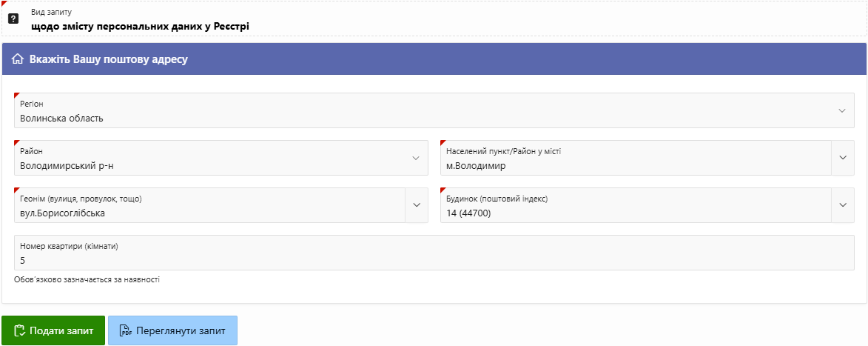Click the clipboard icon on Подати запит
This screenshot has height=346, width=868.
(x=20, y=330)
